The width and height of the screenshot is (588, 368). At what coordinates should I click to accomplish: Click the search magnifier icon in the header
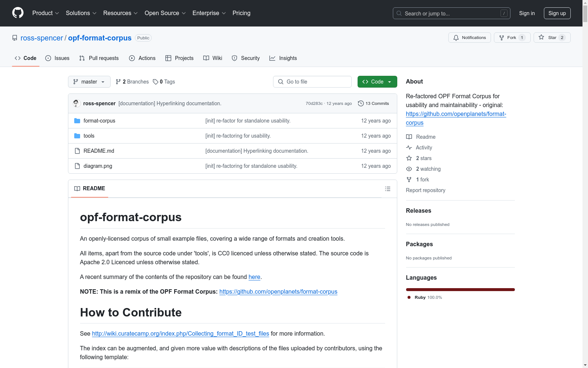[x=399, y=13]
